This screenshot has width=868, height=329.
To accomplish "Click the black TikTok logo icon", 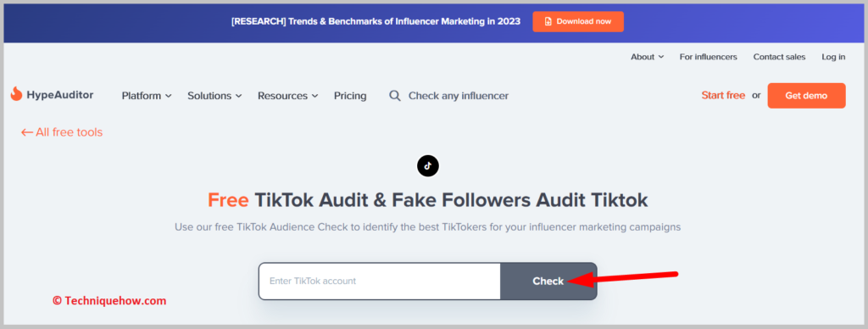I will click(x=427, y=165).
